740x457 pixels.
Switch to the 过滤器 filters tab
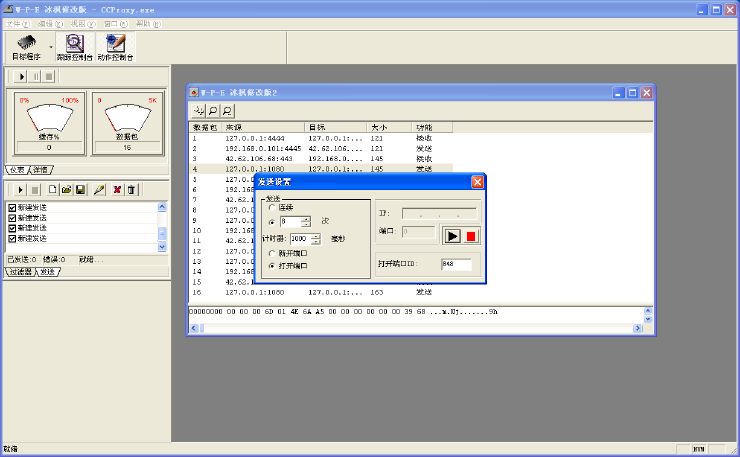(x=21, y=272)
